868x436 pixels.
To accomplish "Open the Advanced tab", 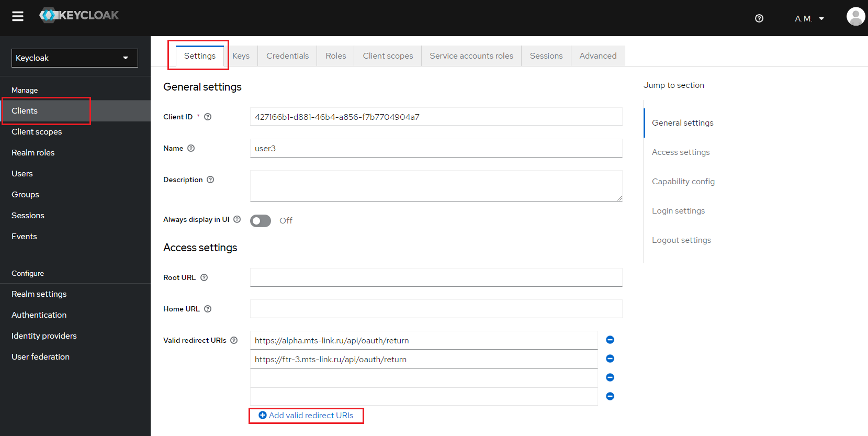I will (x=598, y=56).
